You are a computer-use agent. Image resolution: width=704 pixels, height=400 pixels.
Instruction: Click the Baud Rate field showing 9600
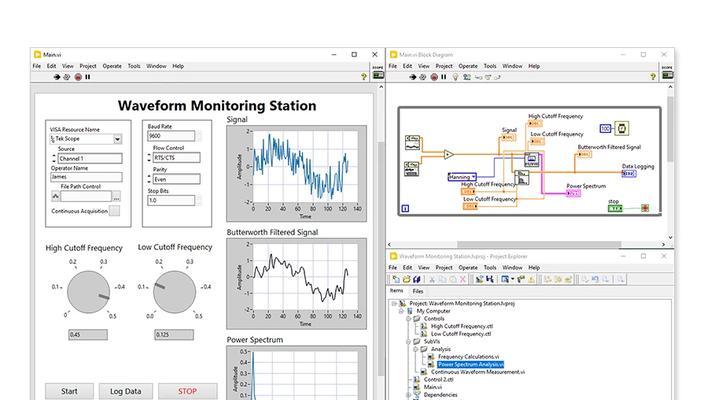171,136
